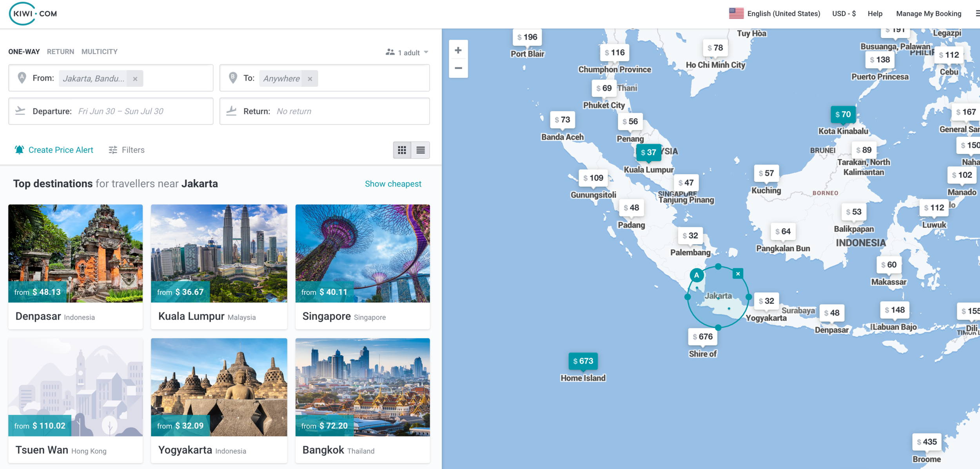
Task: Click inside the To input field
Action: tap(325, 78)
